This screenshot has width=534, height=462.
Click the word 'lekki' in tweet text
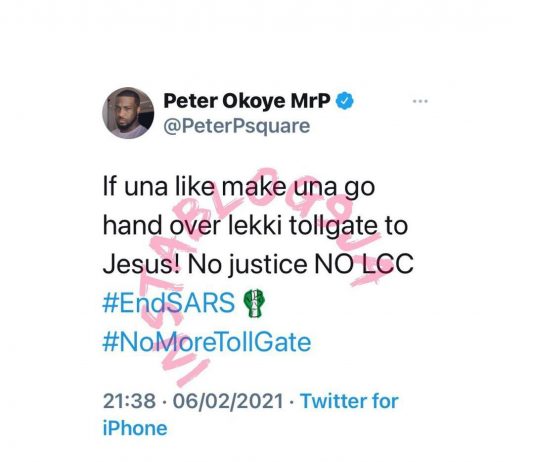click(x=254, y=225)
